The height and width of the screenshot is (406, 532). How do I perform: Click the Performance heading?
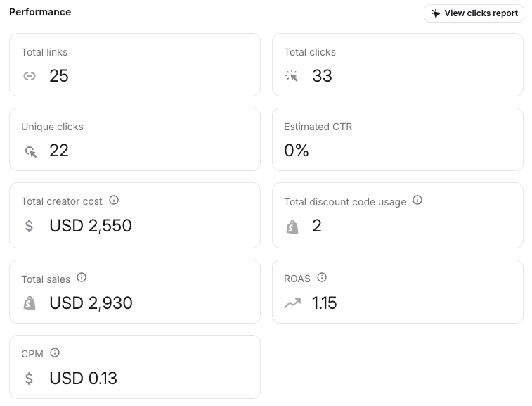point(40,12)
